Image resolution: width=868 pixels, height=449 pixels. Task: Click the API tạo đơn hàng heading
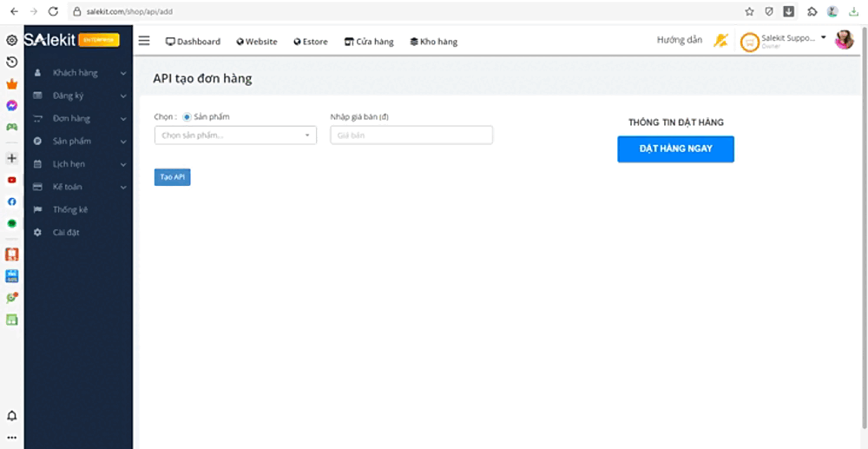click(202, 79)
